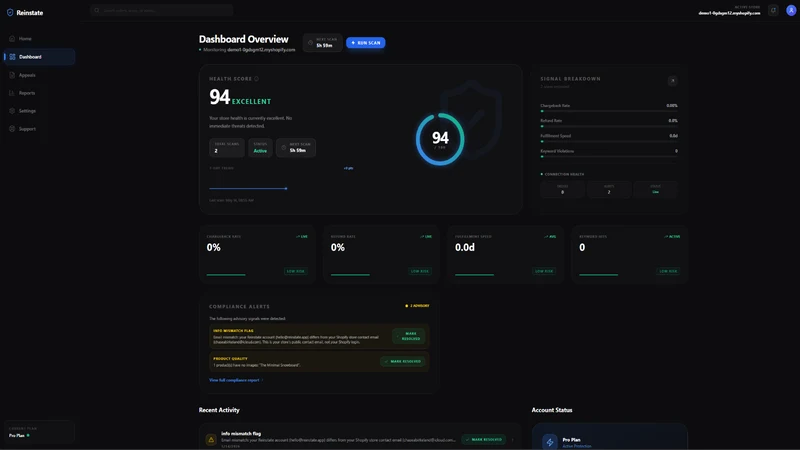Click Low Risk badge on Keyword card

668,271
